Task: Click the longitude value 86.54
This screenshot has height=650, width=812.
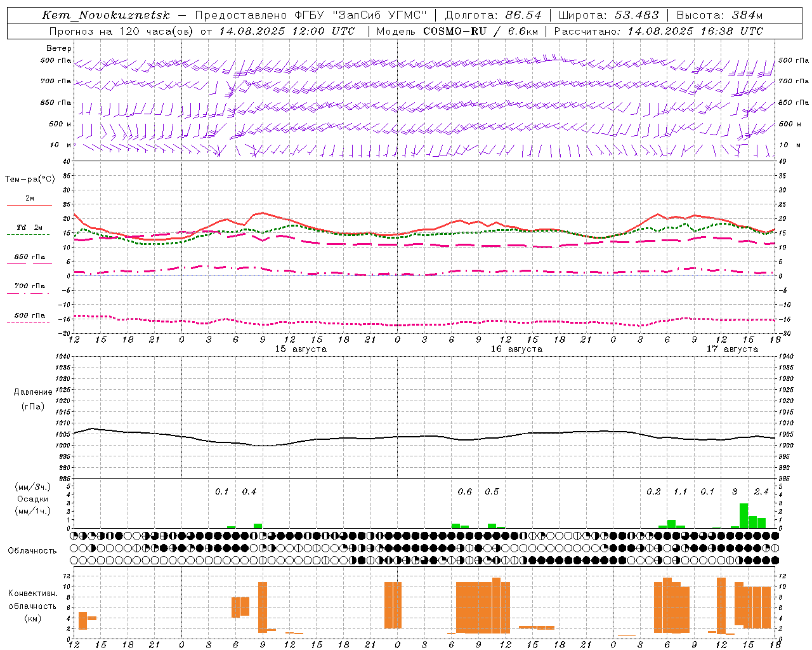Action: (x=523, y=15)
